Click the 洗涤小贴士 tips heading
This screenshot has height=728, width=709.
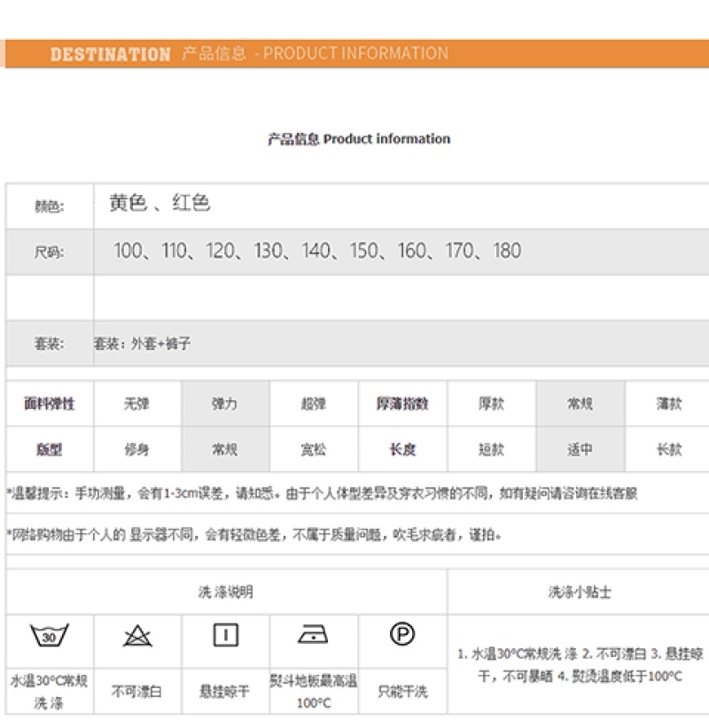pos(580,592)
